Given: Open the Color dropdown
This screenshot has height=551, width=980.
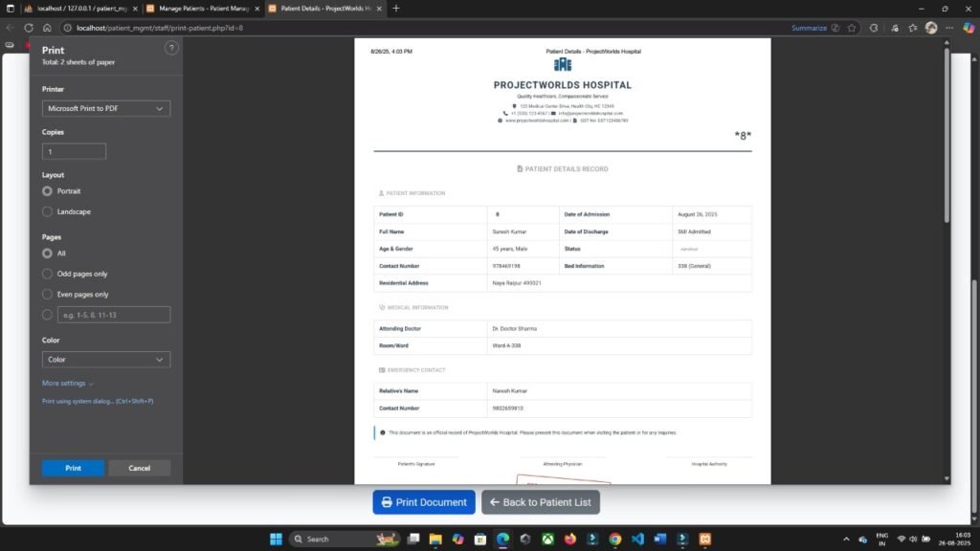Looking at the screenshot, I should click(105, 359).
